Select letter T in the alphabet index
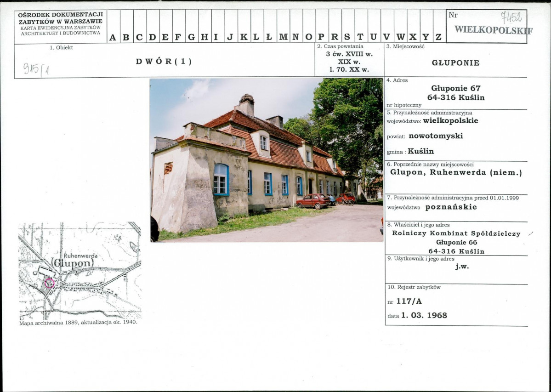 click(x=360, y=37)
